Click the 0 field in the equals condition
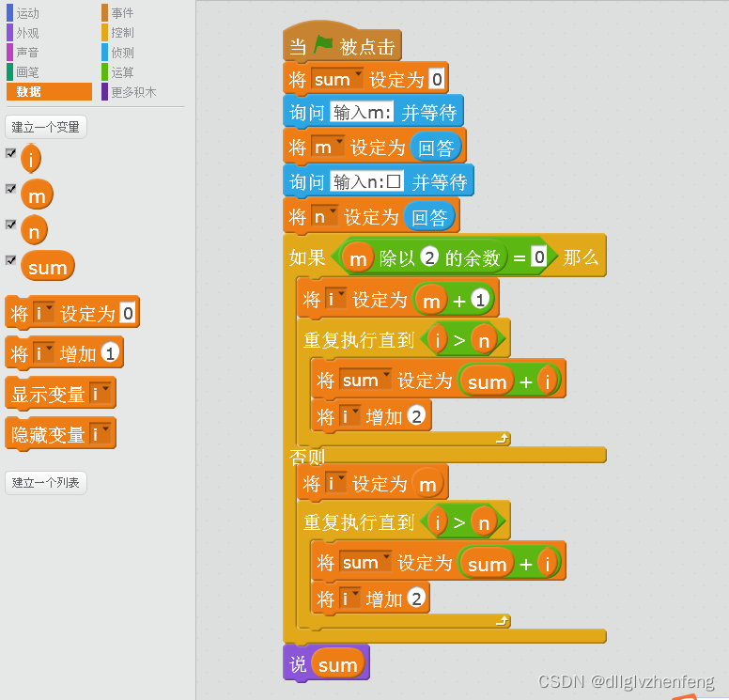Viewport: 729px width, 700px height. (539, 257)
